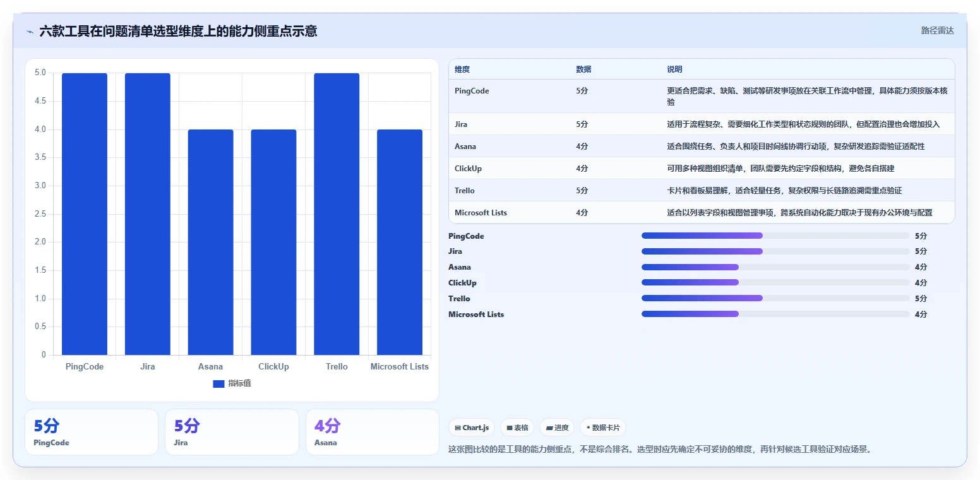Click the 说明 column header
The height and width of the screenshot is (480, 980).
(x=674, y=69)
